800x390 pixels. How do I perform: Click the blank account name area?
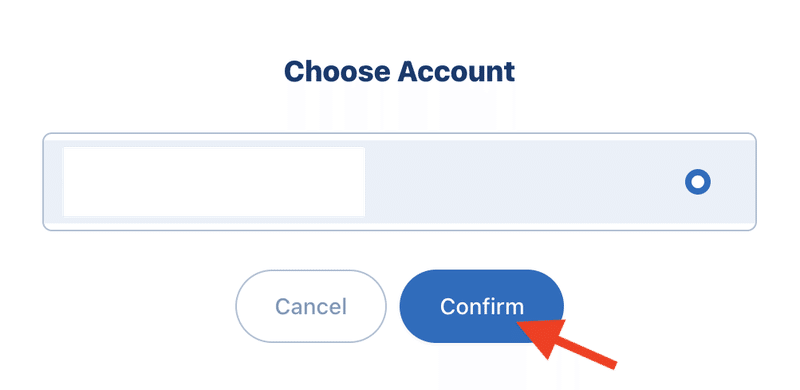[214, 182]
